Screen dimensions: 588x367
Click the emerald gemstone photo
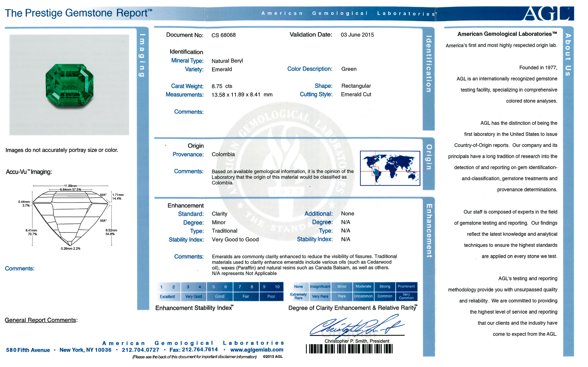tap(69, 85)
